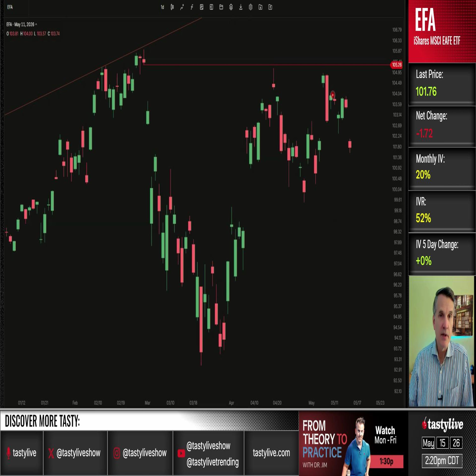This screenshot has width=476, height=476.
Task: Click the Instagram logo icon
Action: tap(117, 453)
